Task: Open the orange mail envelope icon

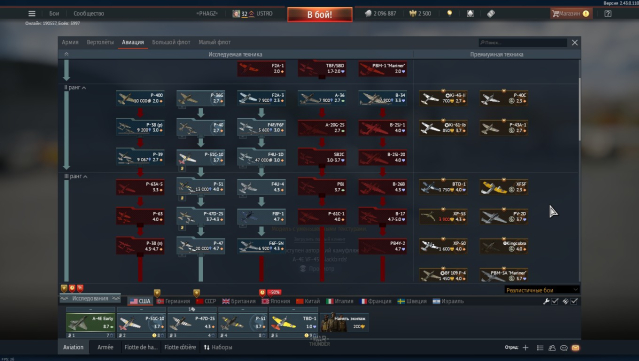Action: [575, 348]
